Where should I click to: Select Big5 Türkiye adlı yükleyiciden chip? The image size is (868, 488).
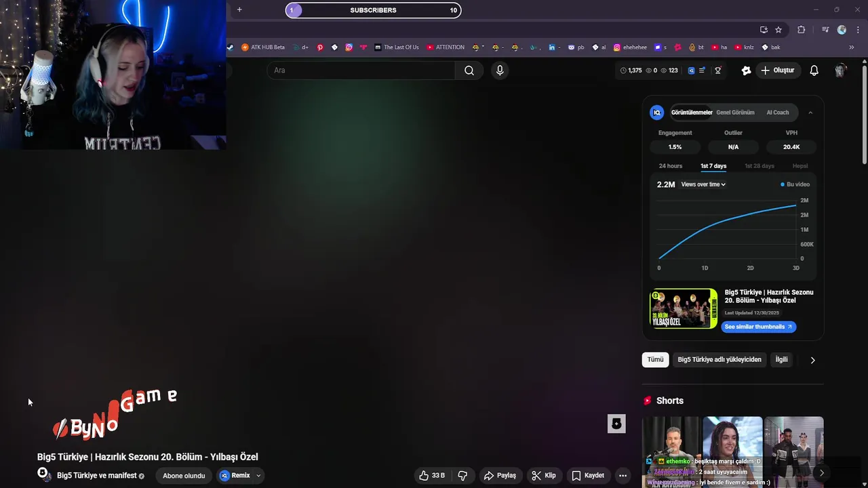click(719, 360)
